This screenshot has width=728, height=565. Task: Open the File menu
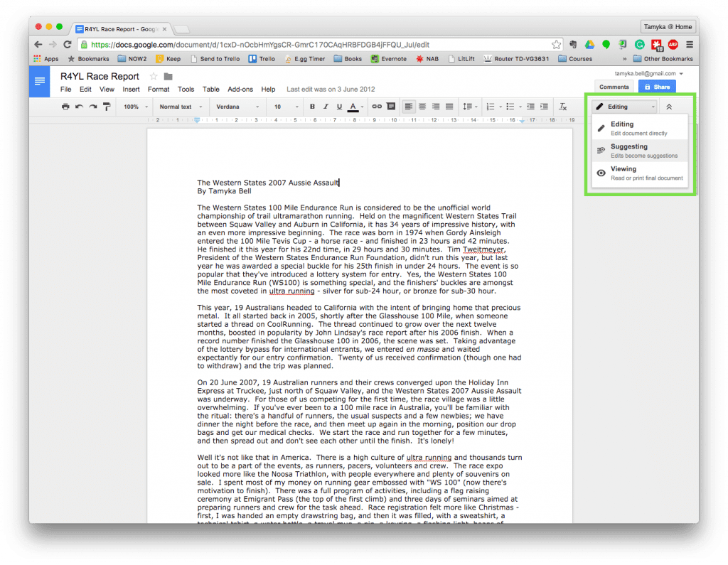[65, 89]
